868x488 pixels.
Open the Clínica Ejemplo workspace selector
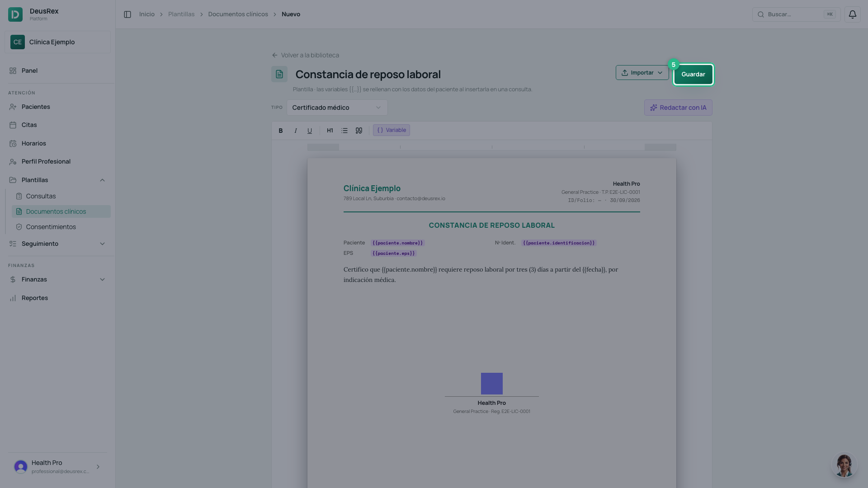click(x=58, y=42)
